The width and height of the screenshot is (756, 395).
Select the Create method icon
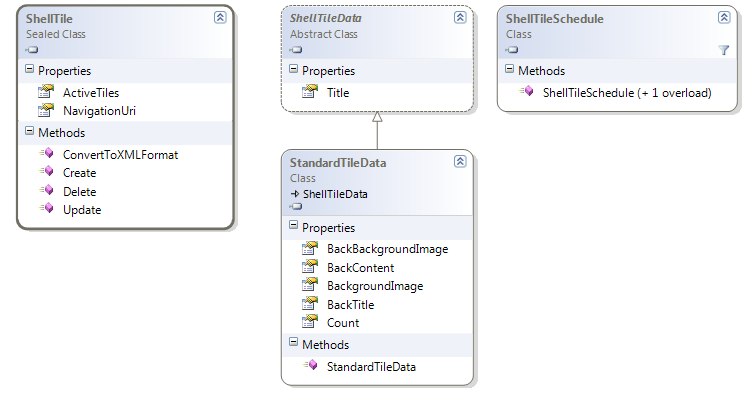pos(46,172)
